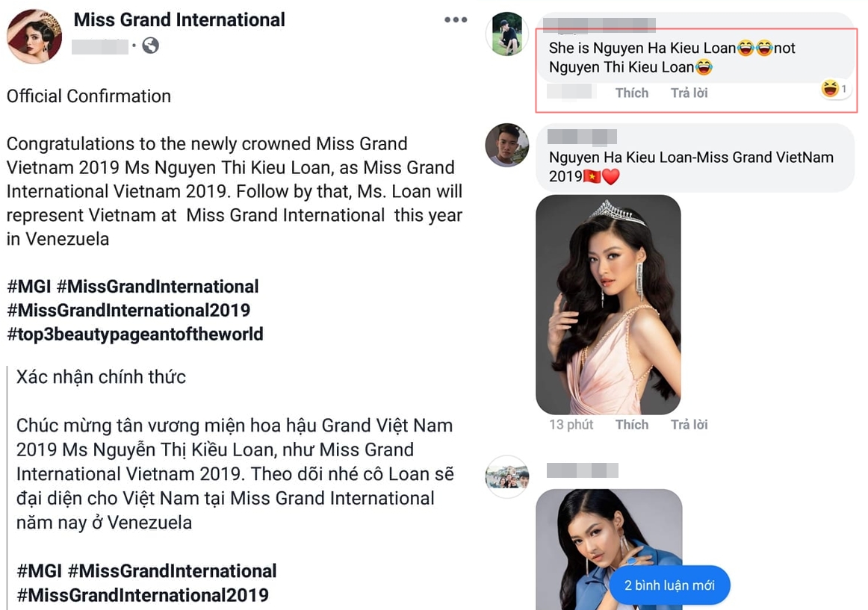Reply to first comment via Trả lời
The height and width of the screenshot is (610, 868).
(689, 93)
